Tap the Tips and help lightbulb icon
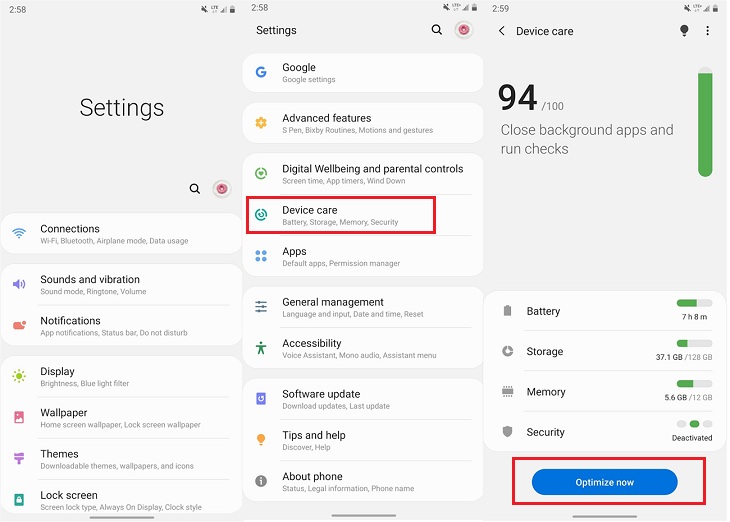Viewport: 730px width, 522px height. pos(261,440)
